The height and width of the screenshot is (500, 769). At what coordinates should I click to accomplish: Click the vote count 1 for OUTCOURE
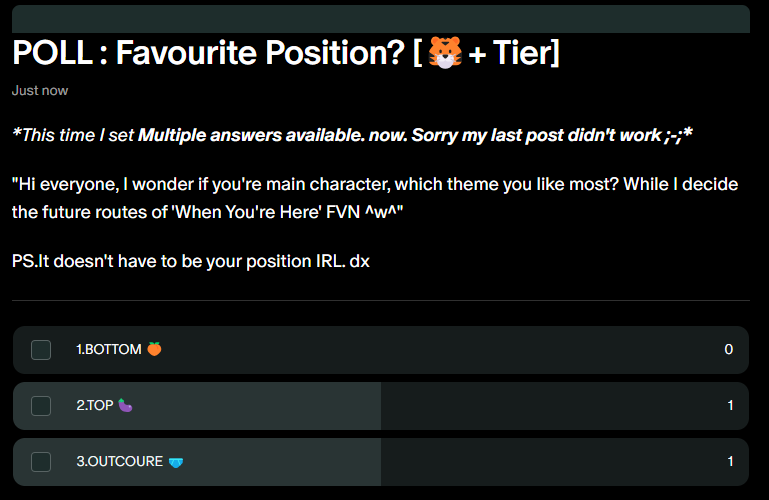click(x=730, y=461)
